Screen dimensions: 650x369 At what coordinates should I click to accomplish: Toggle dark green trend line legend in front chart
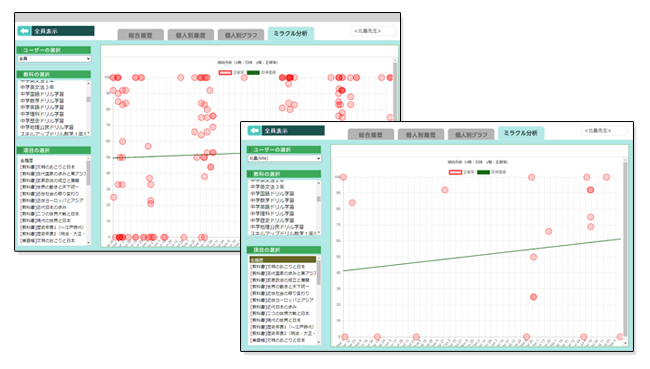pos(483,172)
